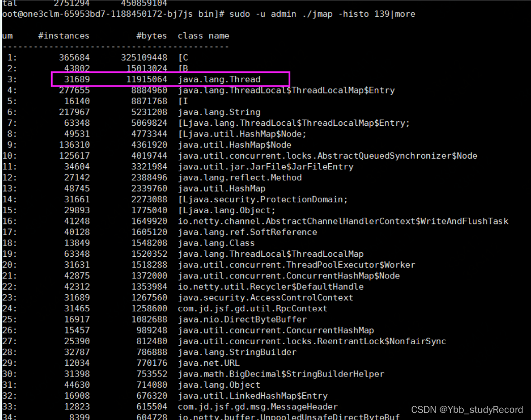Click byte value 2273088
Image resolution: width=531 pixels, height=420 pixels.
click(149, 199)
